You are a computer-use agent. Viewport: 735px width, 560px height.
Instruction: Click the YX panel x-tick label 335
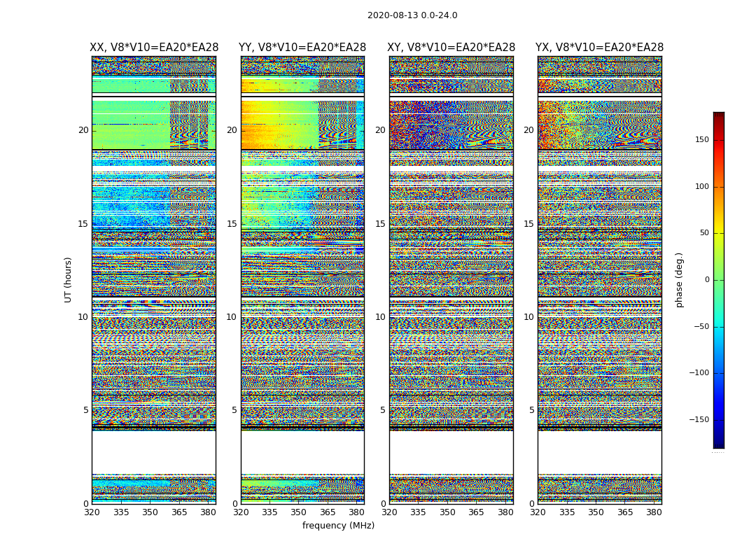tap(567, 512)
